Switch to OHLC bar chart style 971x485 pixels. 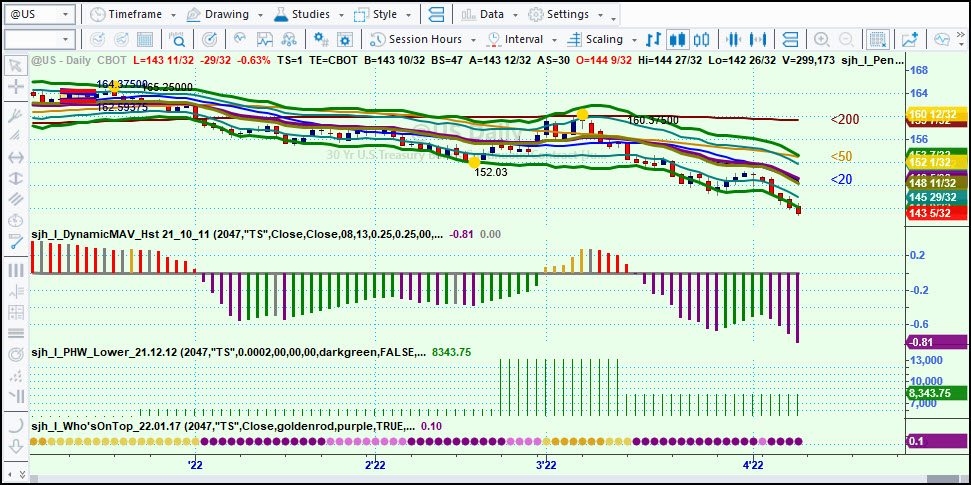[x=653, y=40]
